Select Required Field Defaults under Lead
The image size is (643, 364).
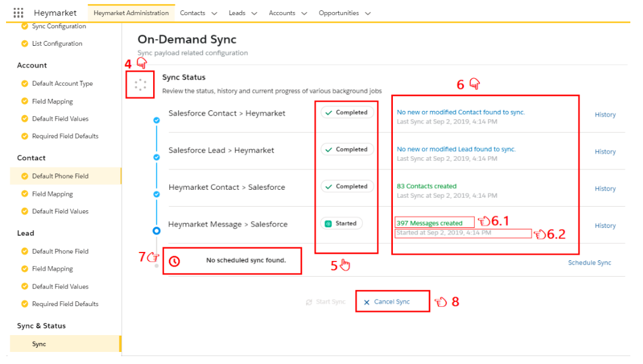pyautogui.click(x=65, y=304)
